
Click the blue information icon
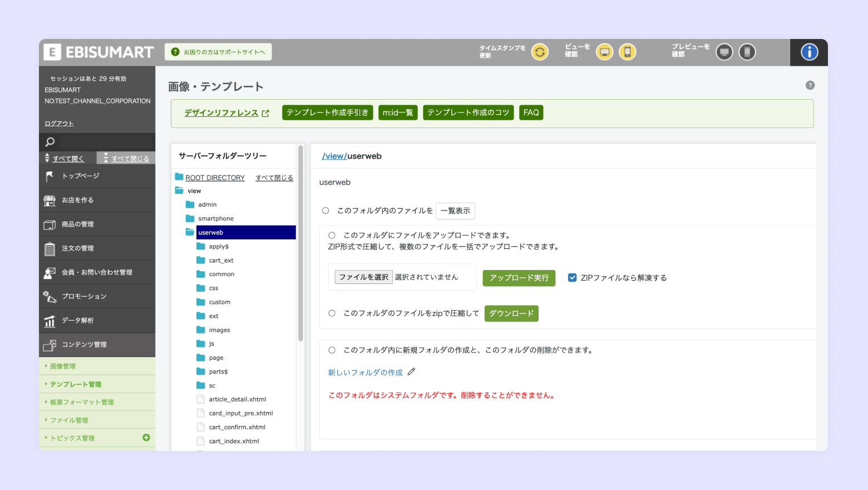809,52
